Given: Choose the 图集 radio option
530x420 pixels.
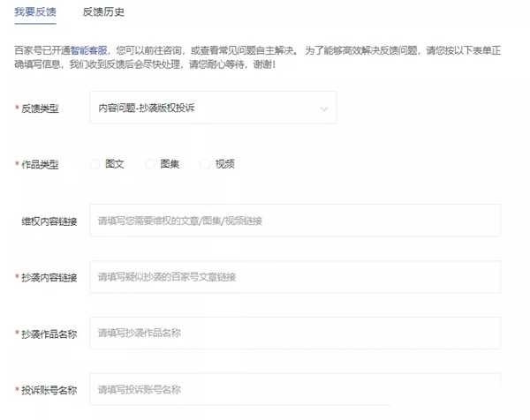Looking at the screenshot, I should 151,164.
